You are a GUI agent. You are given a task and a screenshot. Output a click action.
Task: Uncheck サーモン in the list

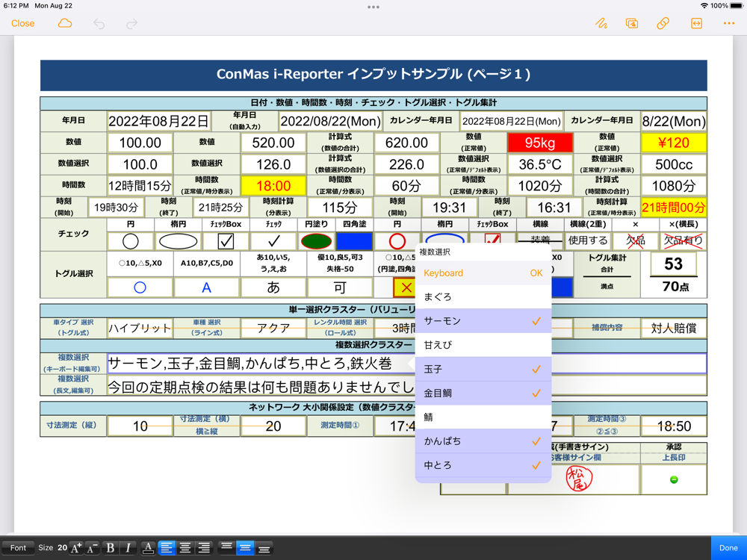[483, 321]
